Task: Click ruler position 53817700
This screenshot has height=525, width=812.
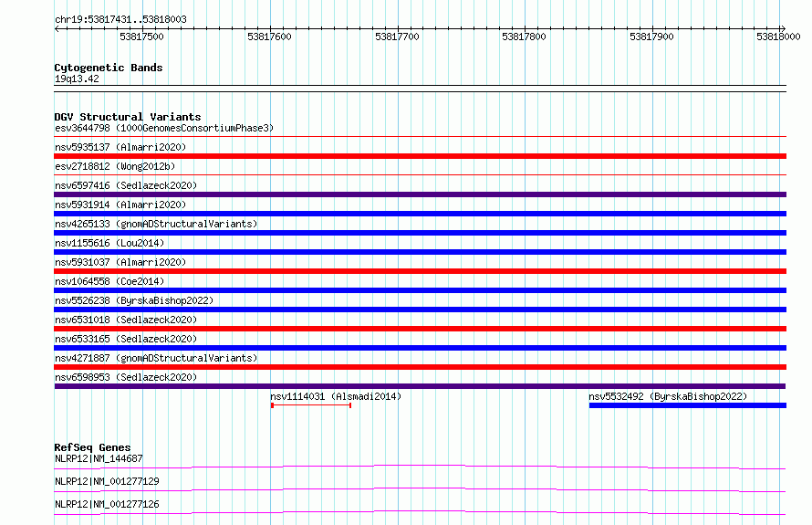Action: 397,37
